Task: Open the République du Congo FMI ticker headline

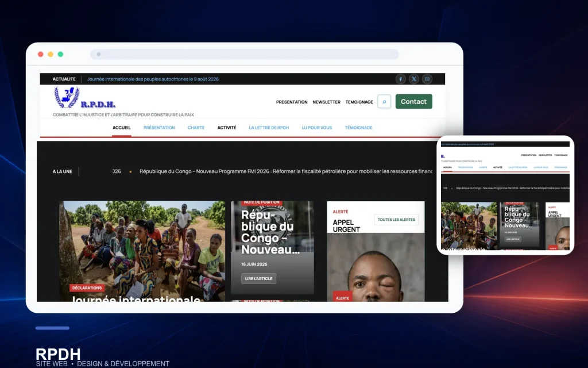Action: 286,171
